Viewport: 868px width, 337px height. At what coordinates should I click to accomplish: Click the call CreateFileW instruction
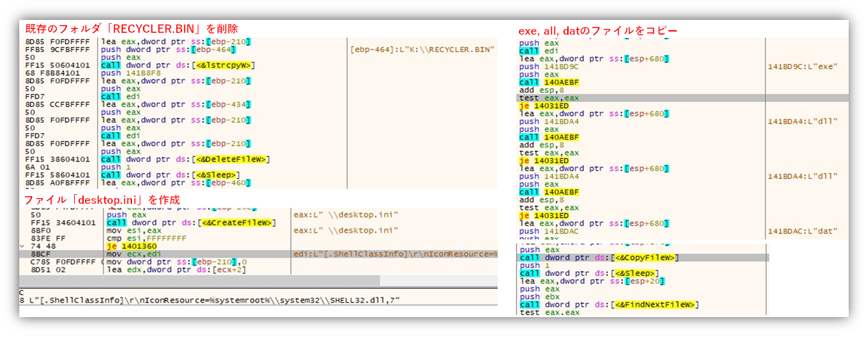(191, 223)
